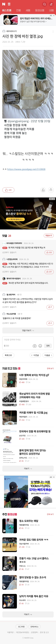
Task: Attach photo using the camera icon in comment box
Action: tap(35, 346)
